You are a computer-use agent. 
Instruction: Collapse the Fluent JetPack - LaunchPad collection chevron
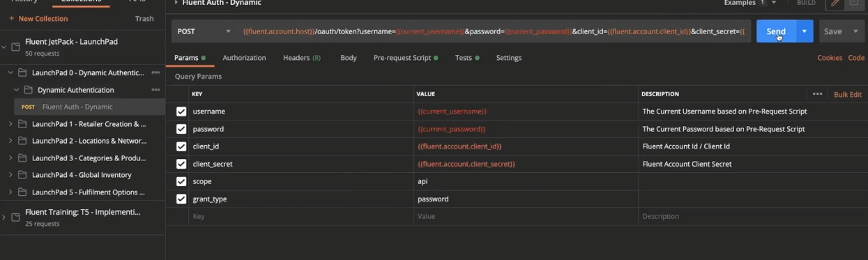click(x=4, y=47)
